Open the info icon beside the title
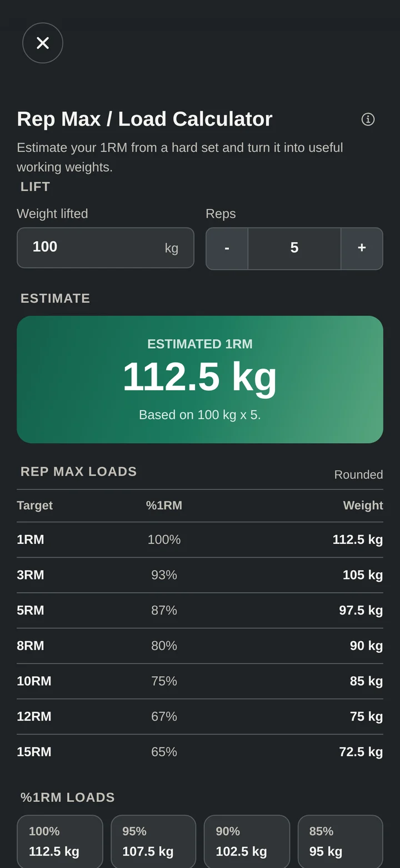 click(368, 119)
